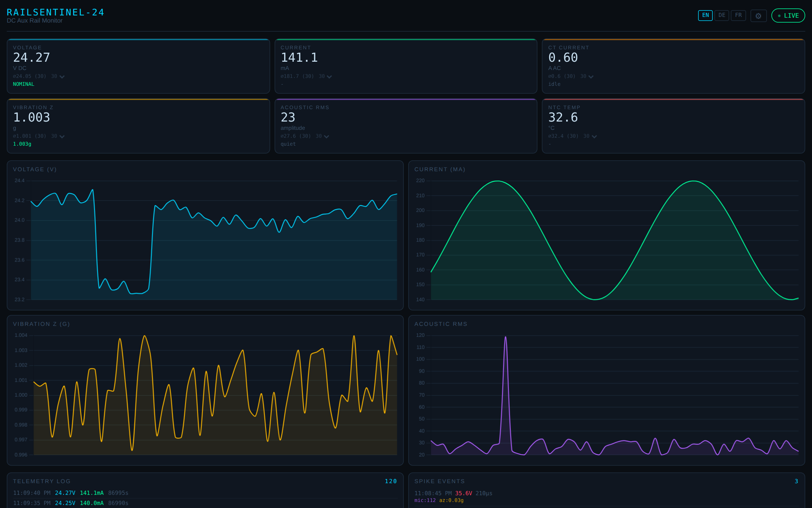Click the mic:112 spike detail
The image size is (812, 508).
(425, 500)
